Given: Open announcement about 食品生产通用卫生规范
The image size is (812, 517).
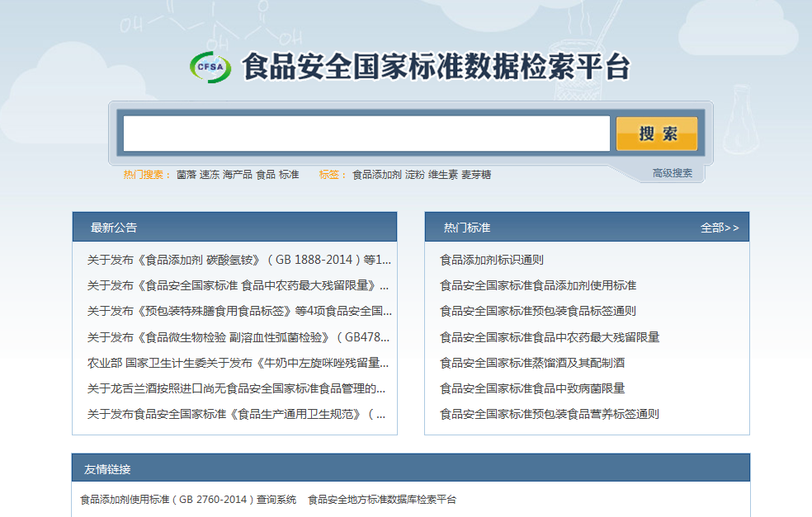Looking at the screenshot, I should tap(236, 414).
